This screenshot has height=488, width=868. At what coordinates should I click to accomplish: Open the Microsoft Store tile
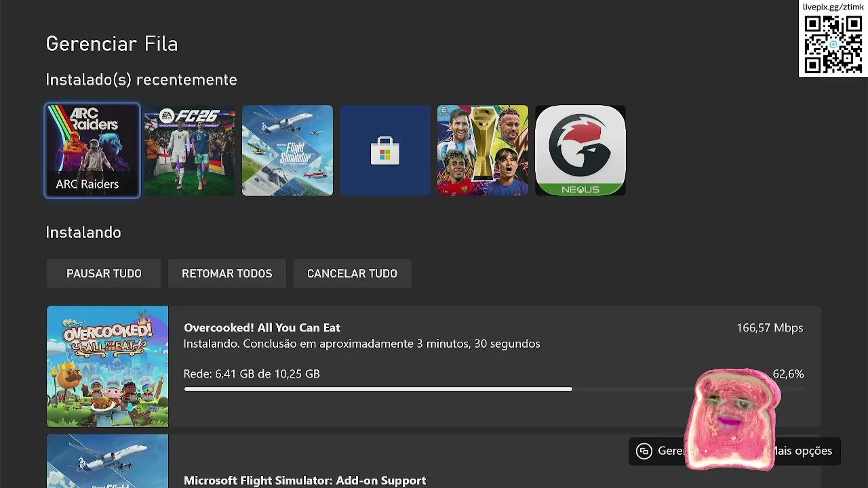(x=385, y=150)
